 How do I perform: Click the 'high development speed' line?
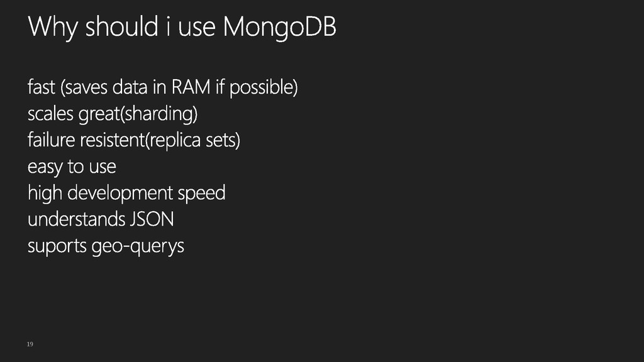pos(126,193)
